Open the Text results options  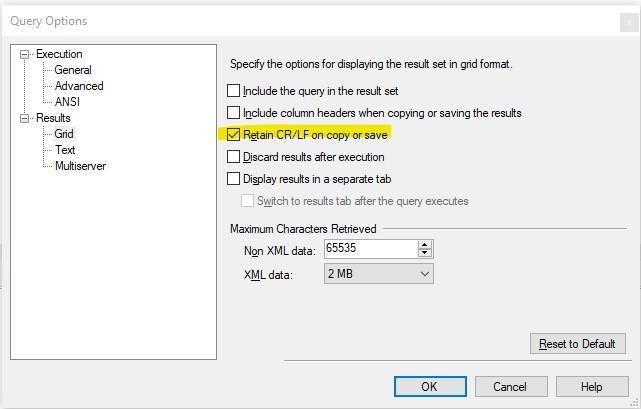point(65,150)
